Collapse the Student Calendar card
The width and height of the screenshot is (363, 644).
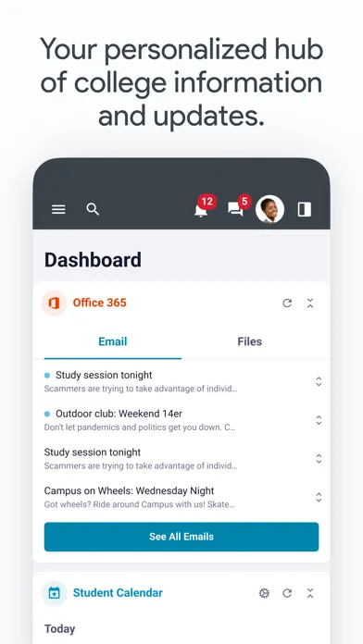pyautogui.click(x=310, y=593)
